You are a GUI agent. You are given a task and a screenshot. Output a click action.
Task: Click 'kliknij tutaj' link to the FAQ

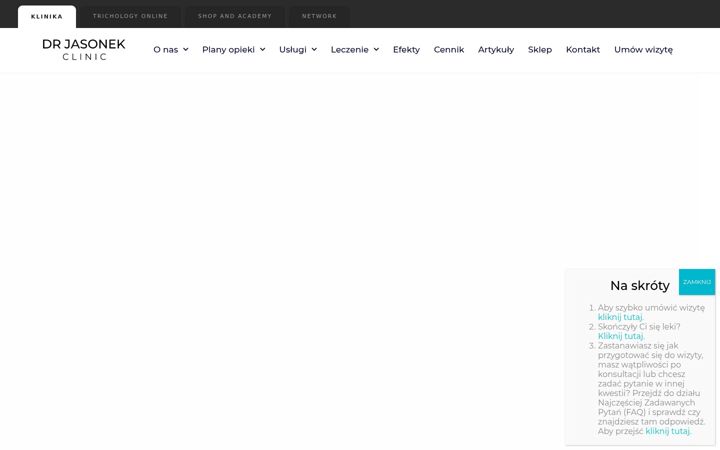click(668, 431)
